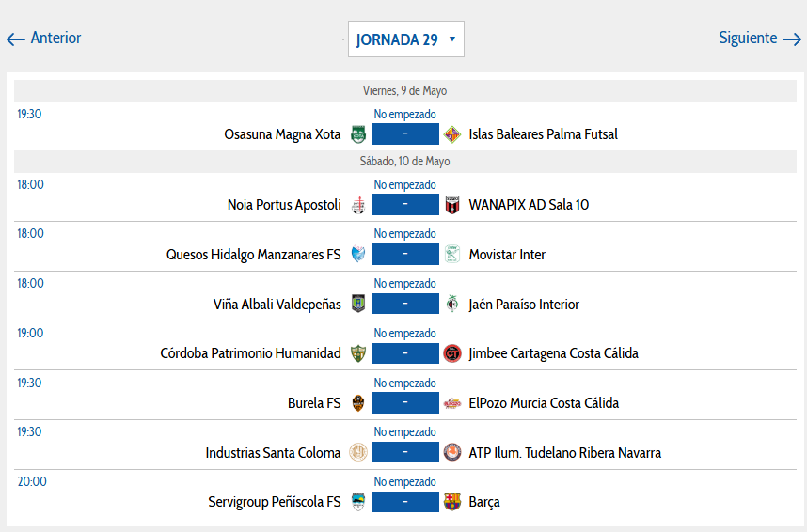Viewport: 807px width, 532px height.
Task: Click the Burela FS team crest
Action: 358,403
